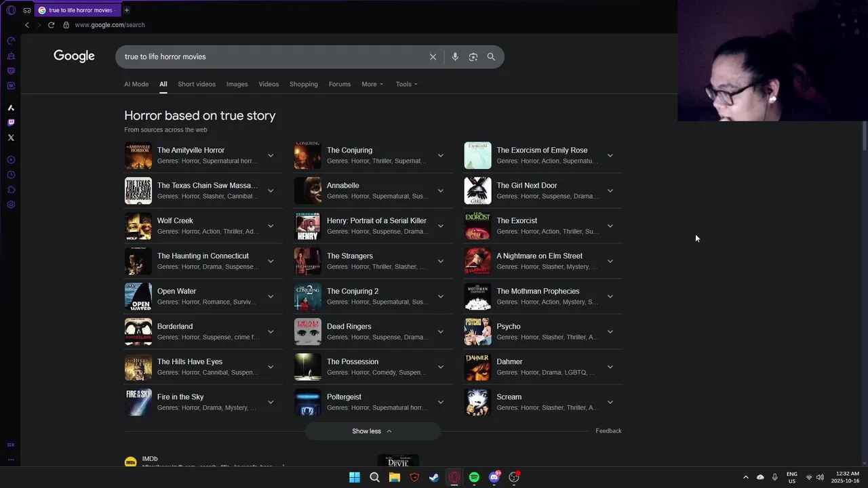Switch to Short videos tab
This screenshot has width=868, height=488.
[x=197, y=84]
